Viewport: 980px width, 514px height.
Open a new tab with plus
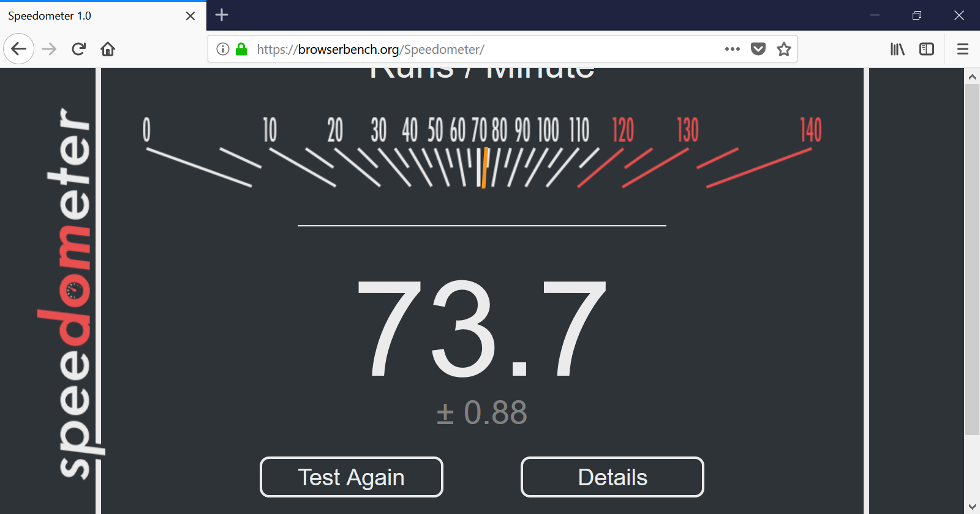222,15
